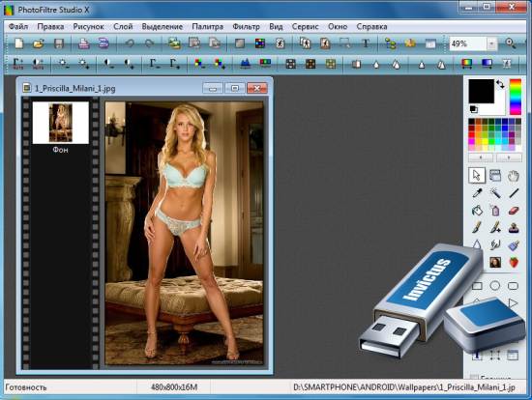Choose the Eraser tool

pos(514,211)
